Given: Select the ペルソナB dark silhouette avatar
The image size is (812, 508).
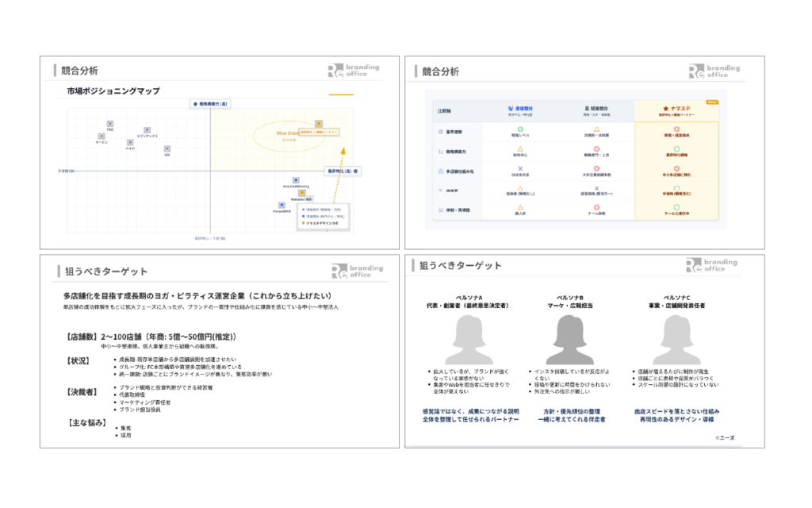Looking at the screenshot, I should 569,340.
